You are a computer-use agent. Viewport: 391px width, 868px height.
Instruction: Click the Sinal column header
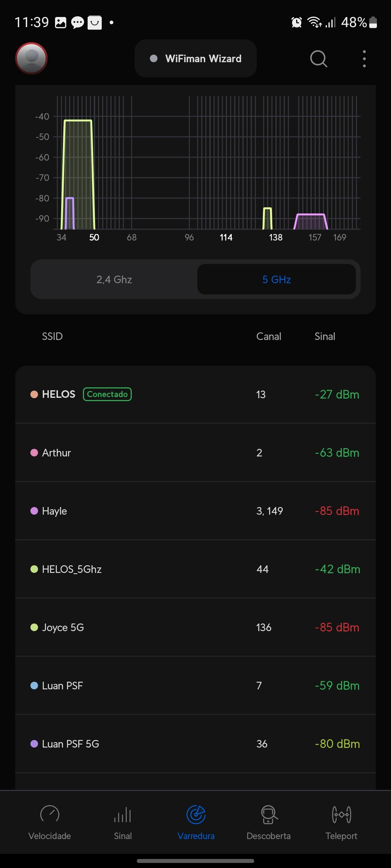[x=325, y=336]
